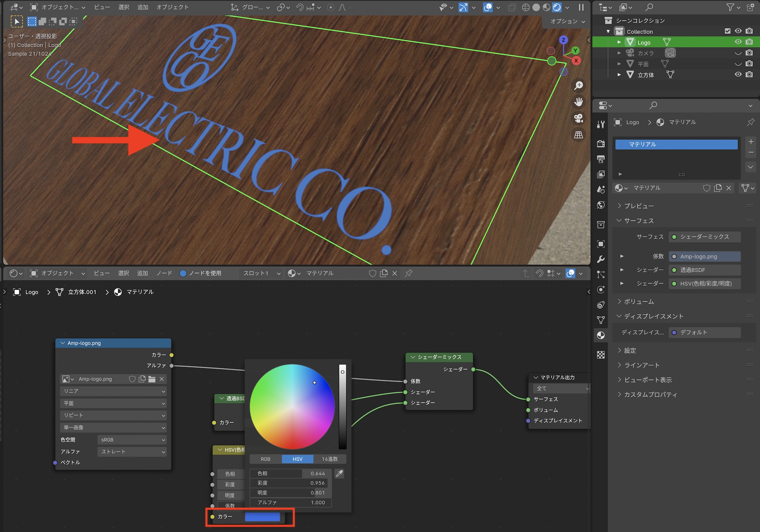Open the Texture checker properties tab
Image resolution: width=760 pixels, height=532 pixels.
[601, 355]
